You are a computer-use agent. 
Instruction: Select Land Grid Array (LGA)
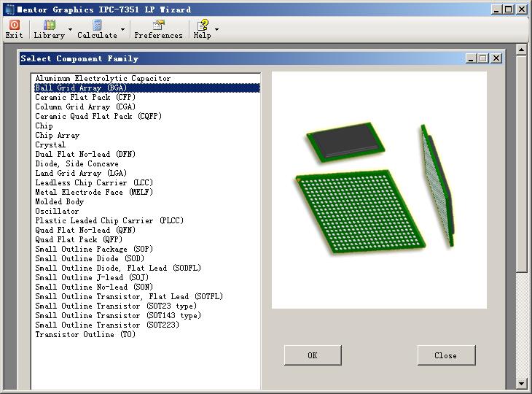[147, 174]
